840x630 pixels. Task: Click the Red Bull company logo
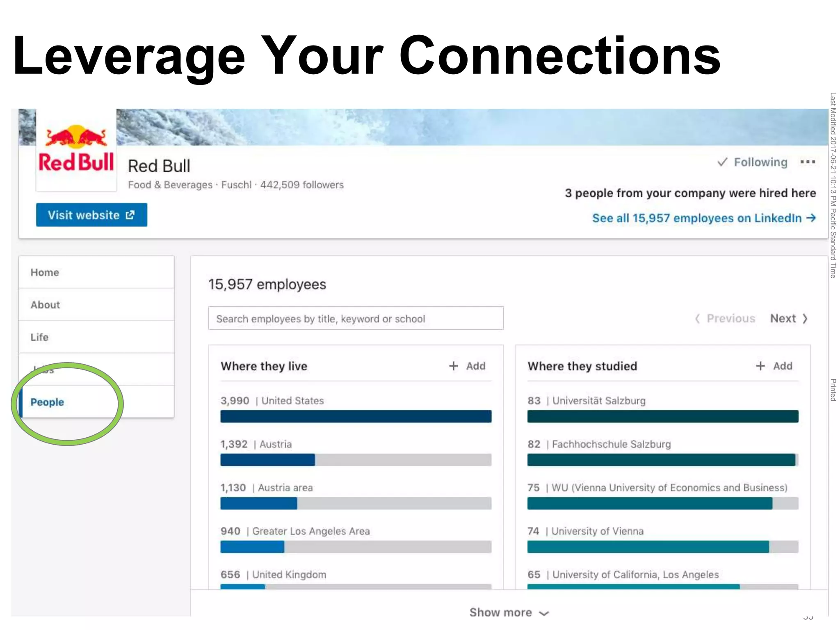click(76, 149)
